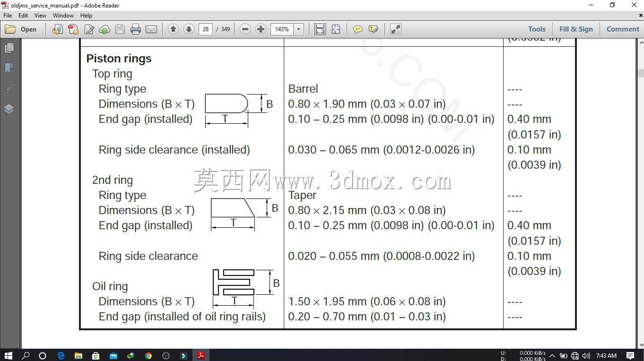Viewport: 644px width, 361px height.
Task: Click the edit PDF pencil icon
Action: pyautogui.click(x=89, y=29)
